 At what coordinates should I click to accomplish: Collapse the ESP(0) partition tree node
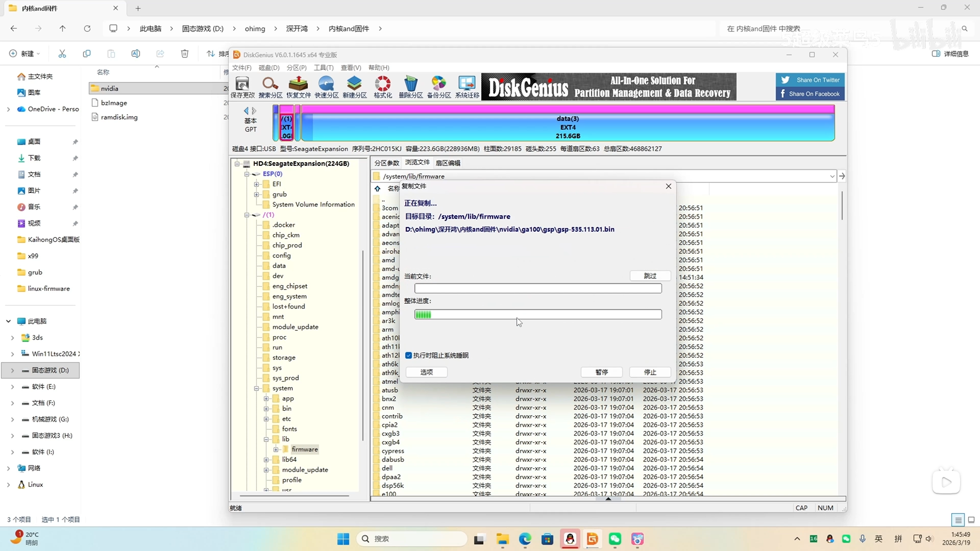[247, 174]
